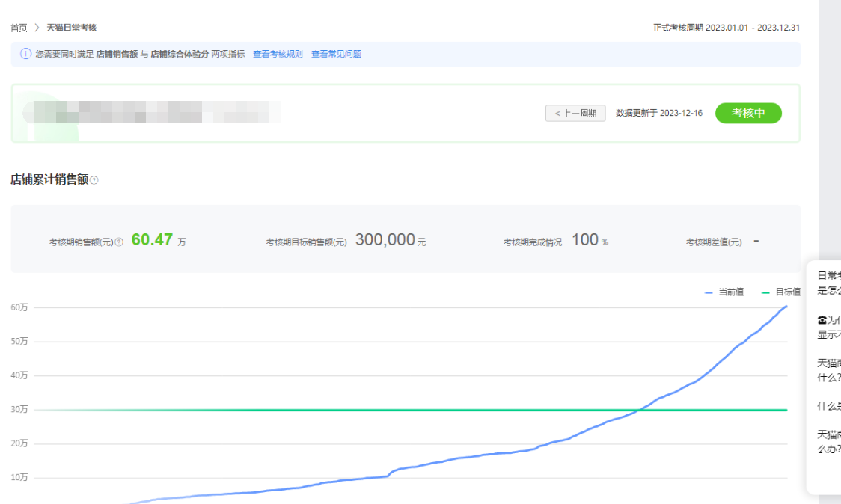The width and height of the screenshot is (841, 504).
Task: Click help icon next to 考核期销售额(元)
Action: [119, 242]
